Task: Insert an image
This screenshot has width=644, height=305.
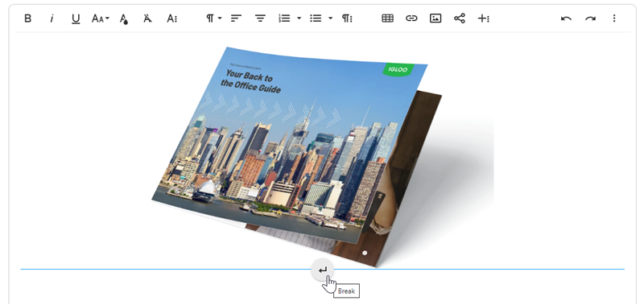Action: (436, 19)
